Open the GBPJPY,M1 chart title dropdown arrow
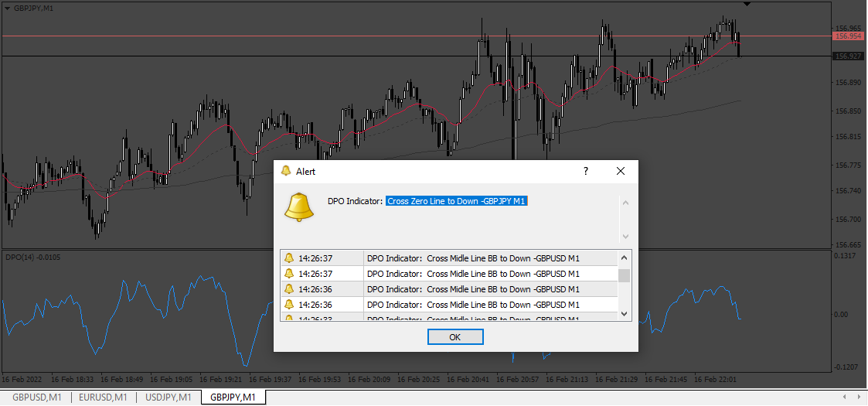 pyautogui.click(x=5, y=9)
